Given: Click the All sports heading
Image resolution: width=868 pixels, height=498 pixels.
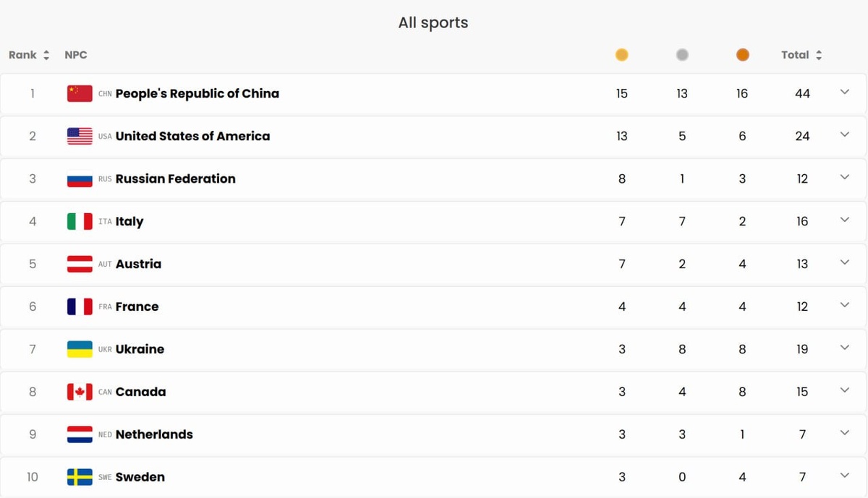Looking at the screenshot, I should tap(433, 22).
